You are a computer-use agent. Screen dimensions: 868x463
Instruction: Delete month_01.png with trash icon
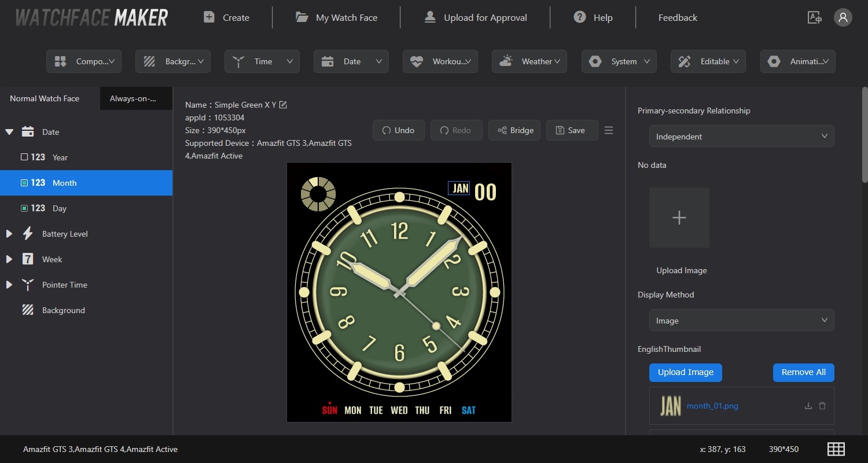tap(822, 406)
